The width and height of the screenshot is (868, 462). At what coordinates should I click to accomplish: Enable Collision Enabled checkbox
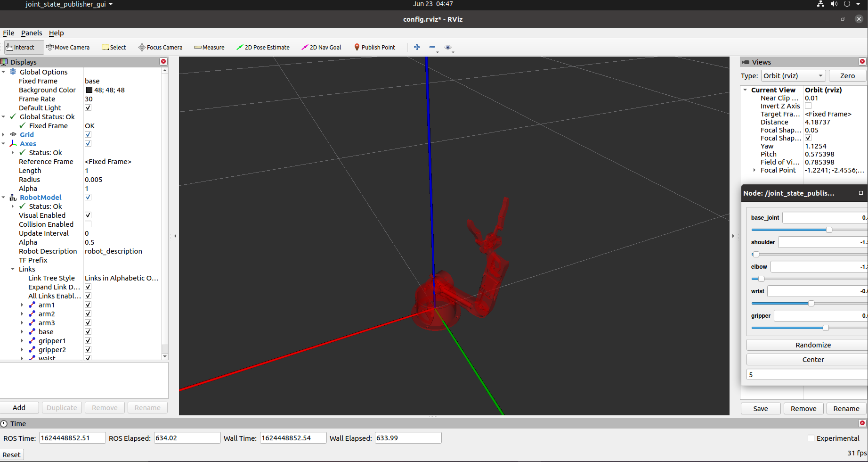click(88, 224)
